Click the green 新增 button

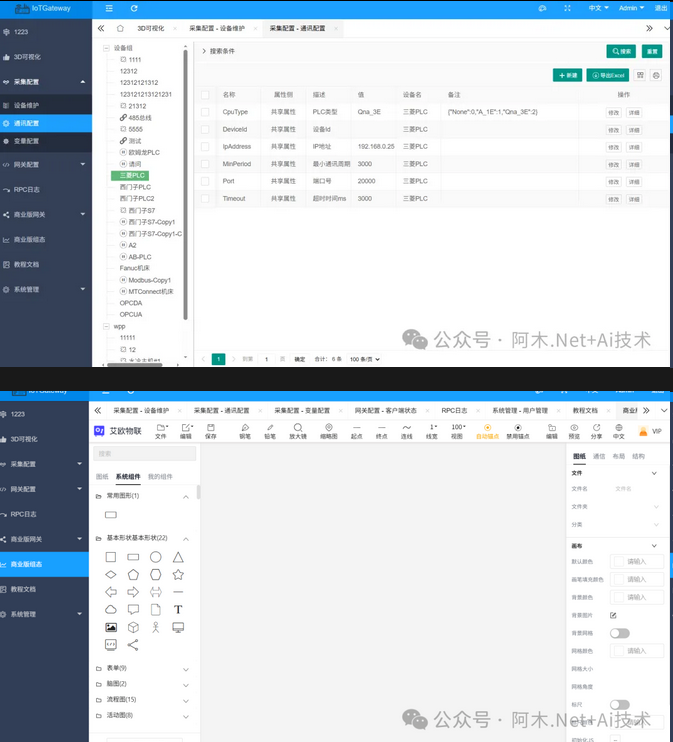(567, 75)
